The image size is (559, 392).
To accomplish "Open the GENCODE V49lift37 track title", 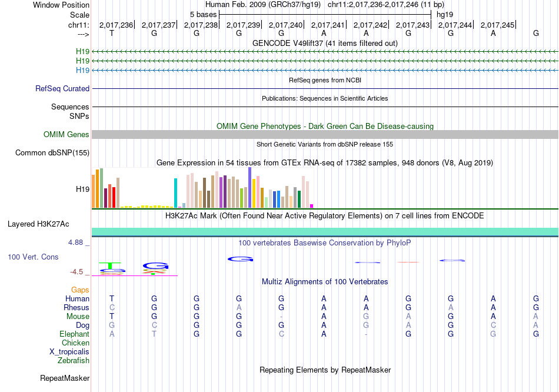I will click(x=325, y=43).
